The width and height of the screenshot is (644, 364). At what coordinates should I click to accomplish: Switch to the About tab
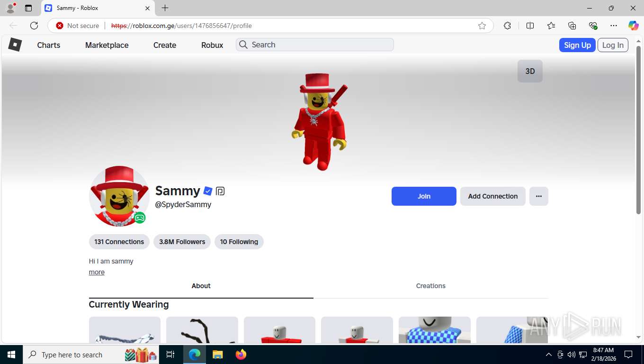tap(201, 286)
